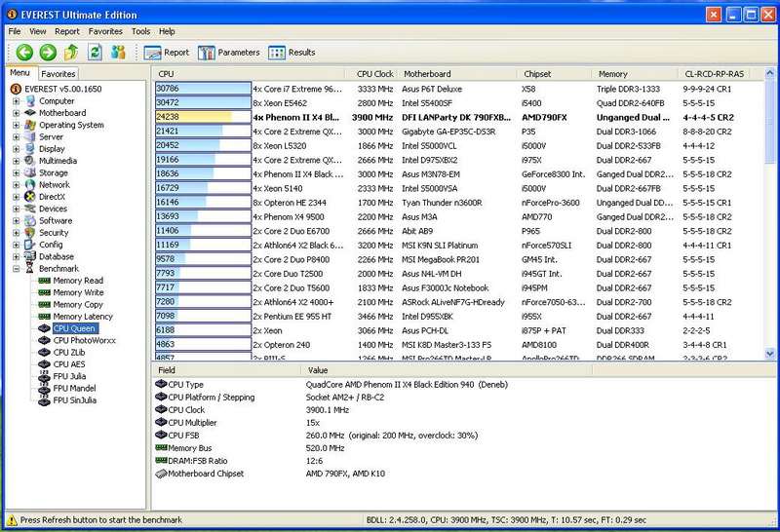Click the Computer icon in the tree
Viewport: 780px width, 532px height.
click(30, 101)
